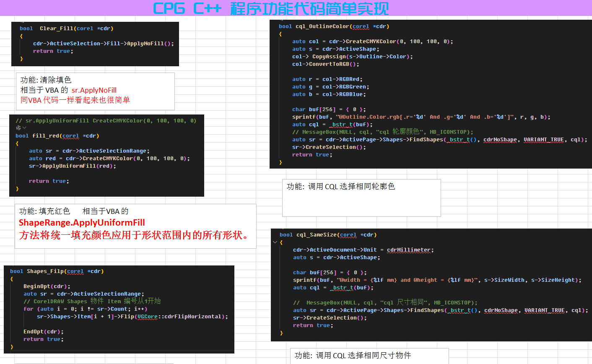Click the ApplyNoFill call in Clear_Fill code
This screenshot has height=364, width=592.
tap(150, 44)
